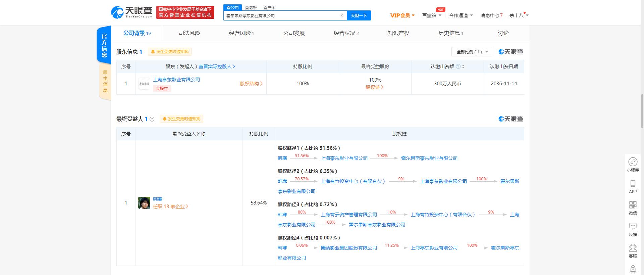Click 韩寒 in 股权路径1
Image resolution: width=644 pixels, height=275 pixels.
(x=282, y=158)
